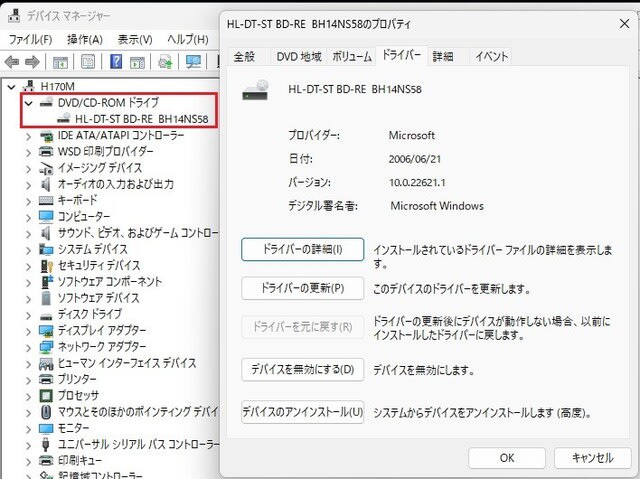Expand the WSD 印刷プロバイダー category
Viewport: 640px width, 479px height.
pos(28,152)
